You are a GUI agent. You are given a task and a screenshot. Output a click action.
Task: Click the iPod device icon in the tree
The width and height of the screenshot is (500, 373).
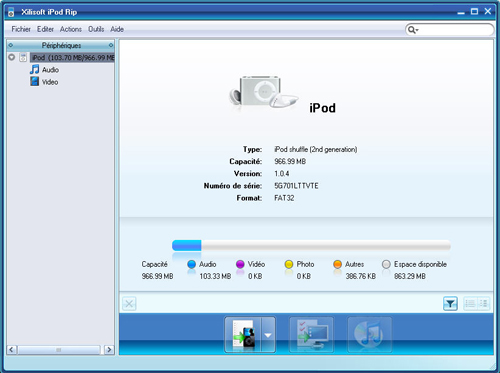point(23,57)
